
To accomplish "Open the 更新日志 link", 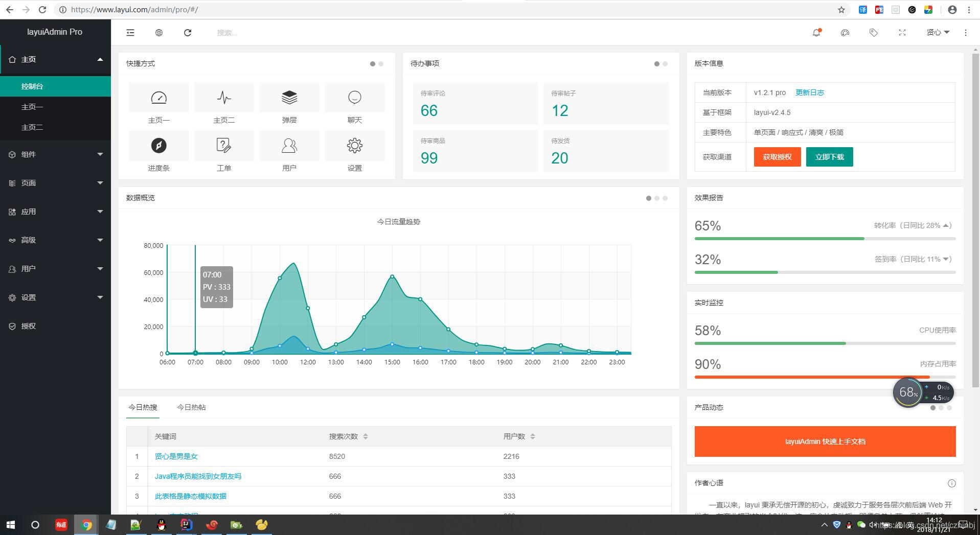I will pyautogui.click(x=810, y=92).
